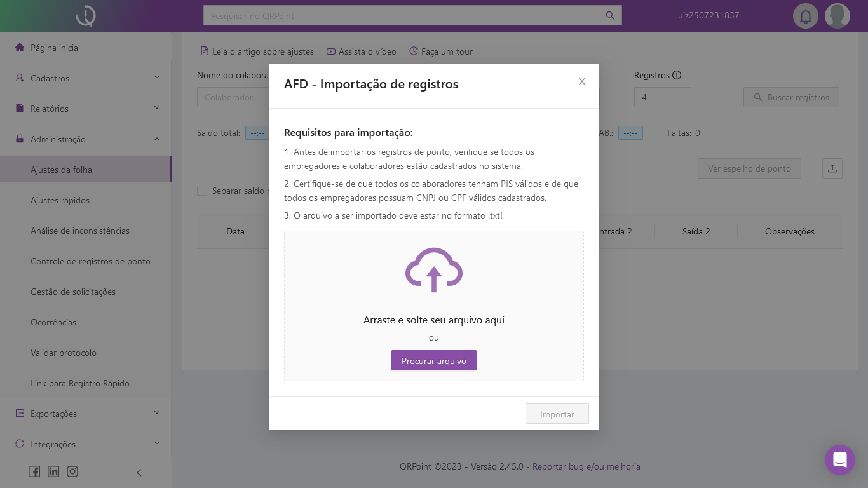Click the notification bell icon
Viewport: 868px width, 488px height.
coord(806,16)
